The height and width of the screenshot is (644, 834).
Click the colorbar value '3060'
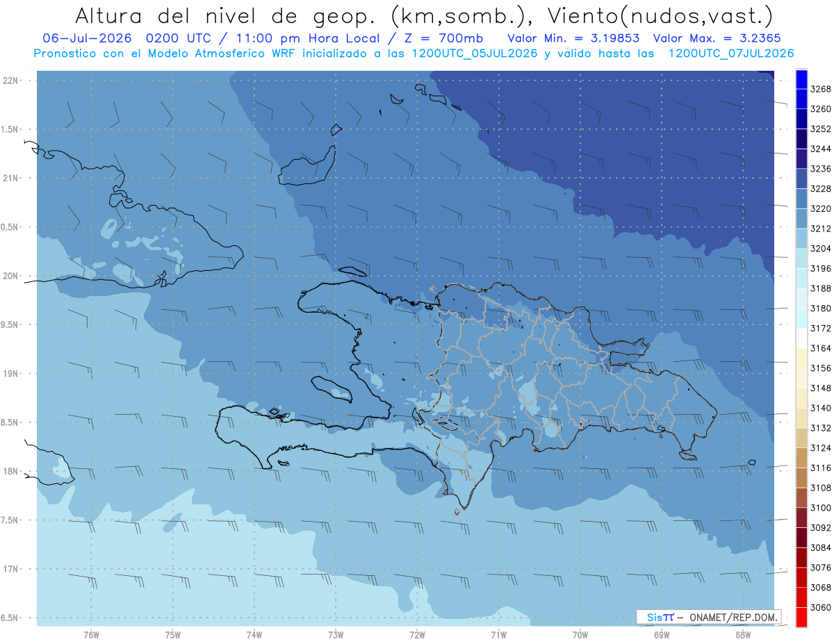[821, 607]
